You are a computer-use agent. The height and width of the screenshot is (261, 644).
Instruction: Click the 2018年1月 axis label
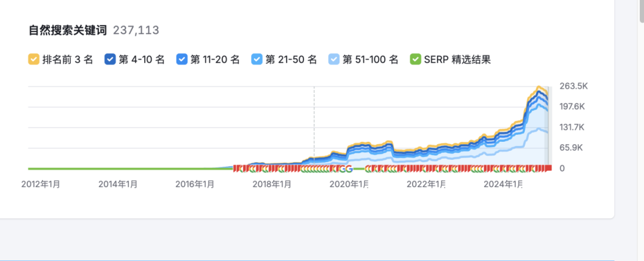tap(272, 185)
